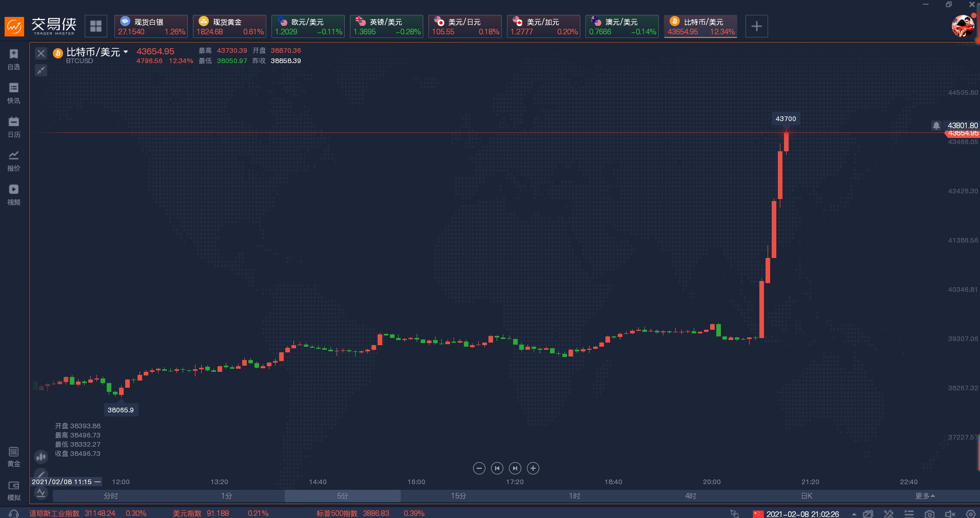
Task: Click the chart zoom-out minus button
Action: point(479,468)
